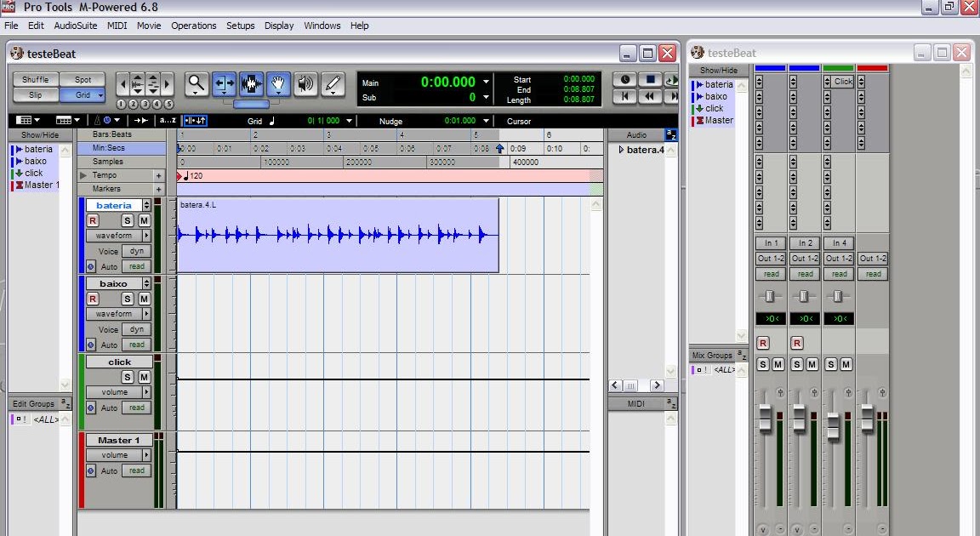Screen dimensions: 980x536
Task: Open bateria track view selector waveform
Action: pos(119,236)
